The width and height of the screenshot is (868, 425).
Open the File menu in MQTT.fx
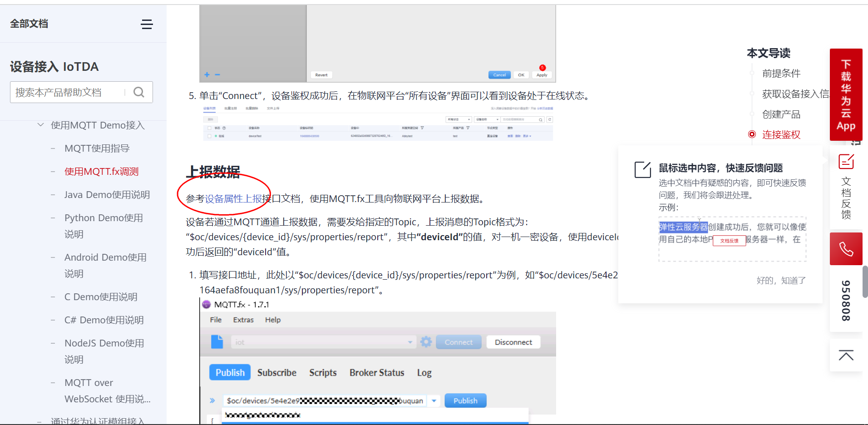(216, 320)
